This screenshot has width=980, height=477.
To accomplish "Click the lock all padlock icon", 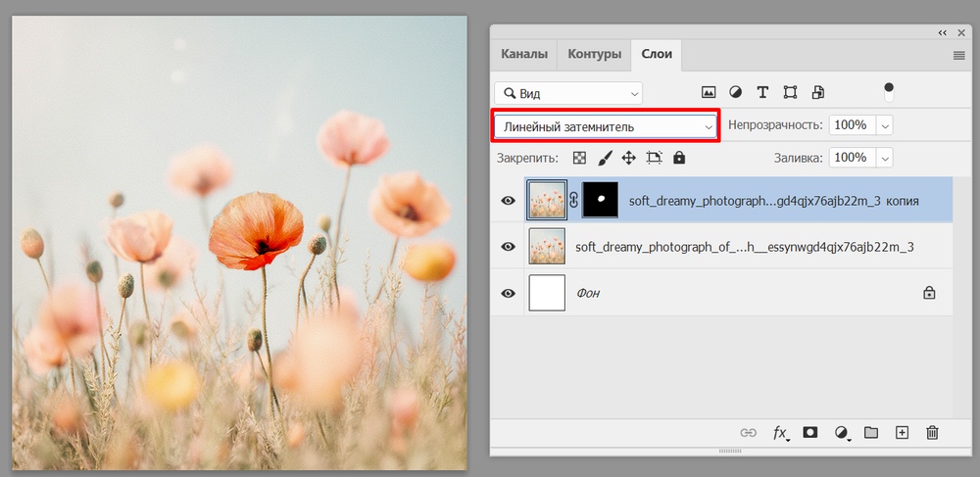I will pyautogui.click(x=679, y=158).
